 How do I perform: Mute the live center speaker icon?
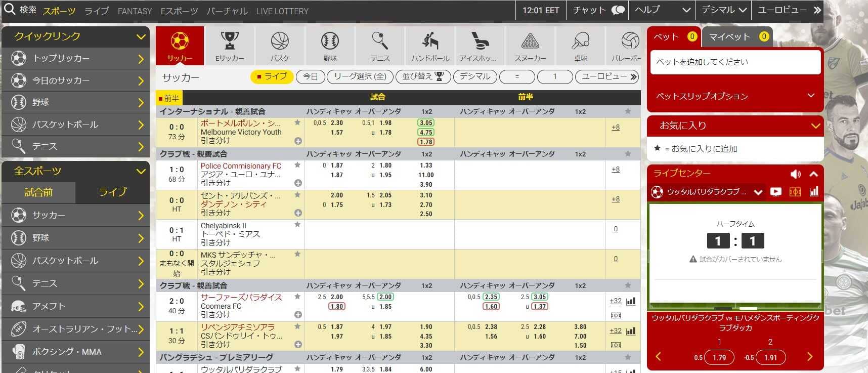(x=796, y=174)
